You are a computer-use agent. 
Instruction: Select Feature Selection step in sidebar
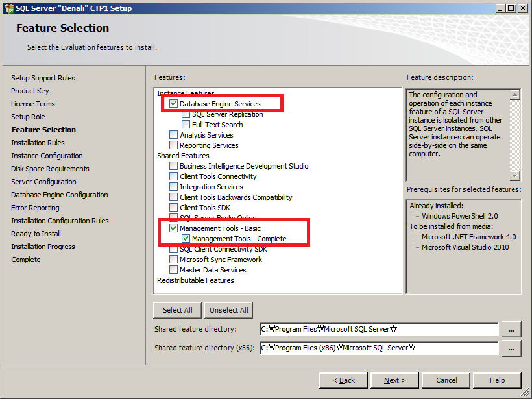pos(43,130)
